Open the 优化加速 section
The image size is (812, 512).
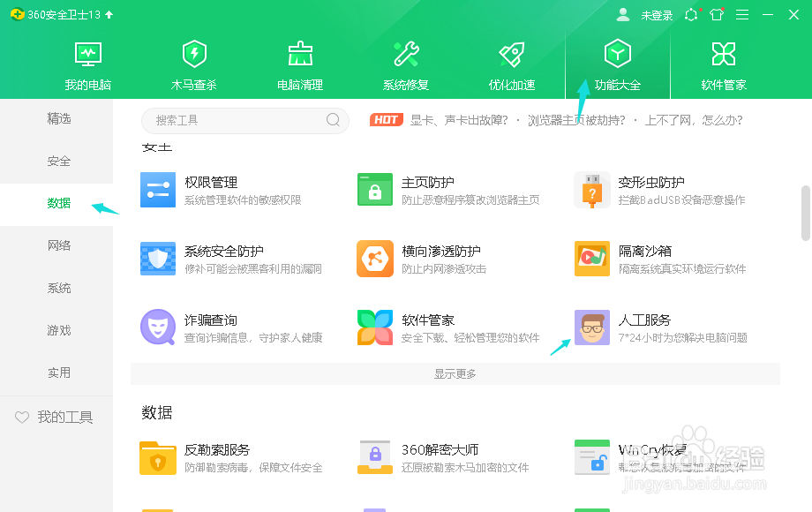click(511, 62)
